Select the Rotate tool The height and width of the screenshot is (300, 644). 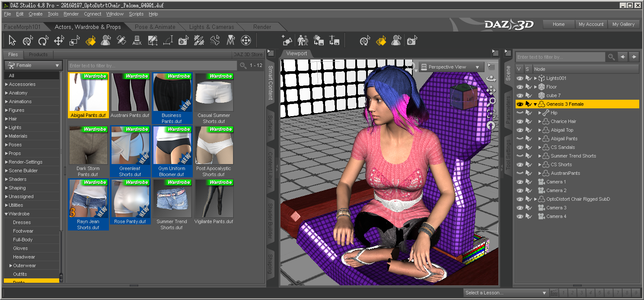pyautogui.click(x=43, y=41)
